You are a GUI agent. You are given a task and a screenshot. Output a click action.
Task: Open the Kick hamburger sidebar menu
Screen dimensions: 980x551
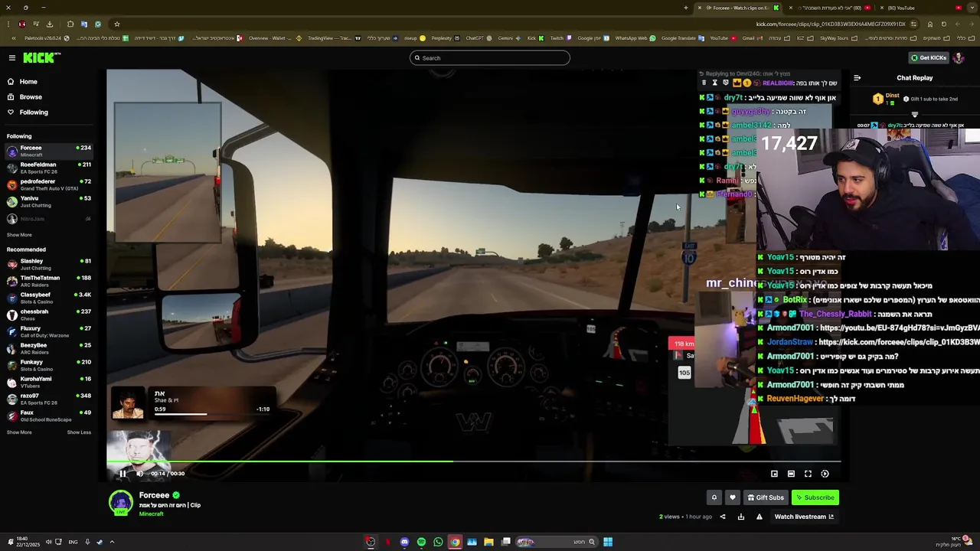(x=11, y=58)
